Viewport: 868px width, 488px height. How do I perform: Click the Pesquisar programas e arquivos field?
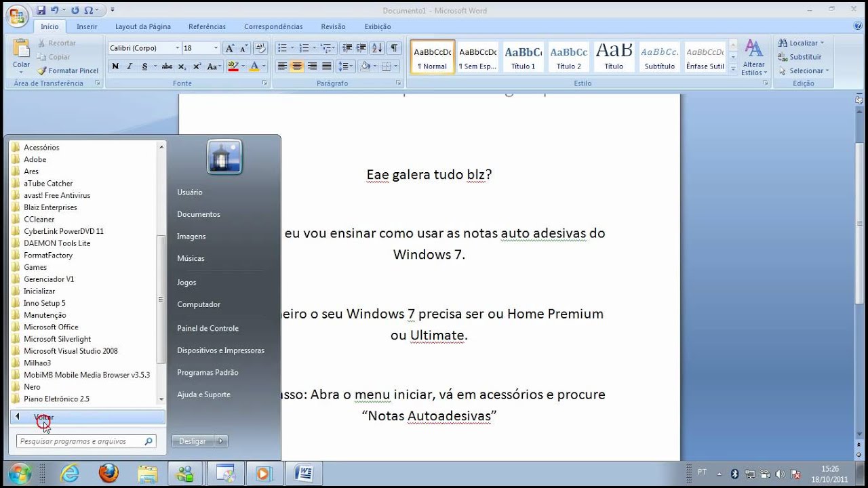pos(81,441)
